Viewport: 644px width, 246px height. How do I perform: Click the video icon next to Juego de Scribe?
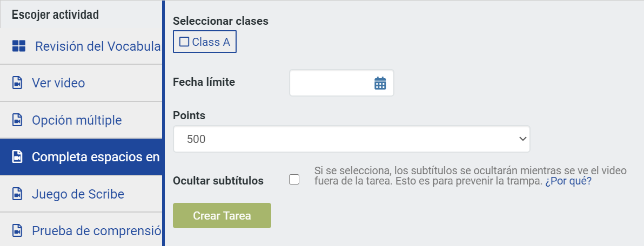tap(17, 194)
